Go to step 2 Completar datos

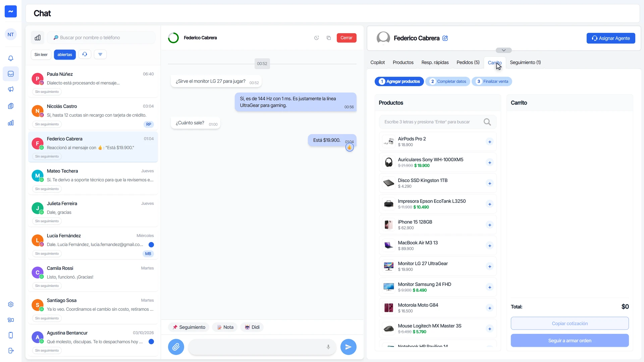pyautogui.click(x=448, y=81)
